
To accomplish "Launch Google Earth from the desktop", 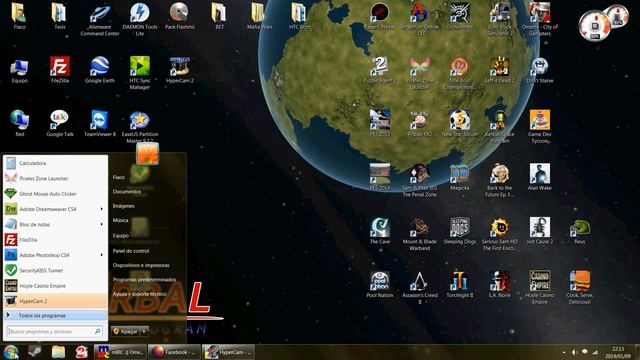I will [x=100, y=69].
